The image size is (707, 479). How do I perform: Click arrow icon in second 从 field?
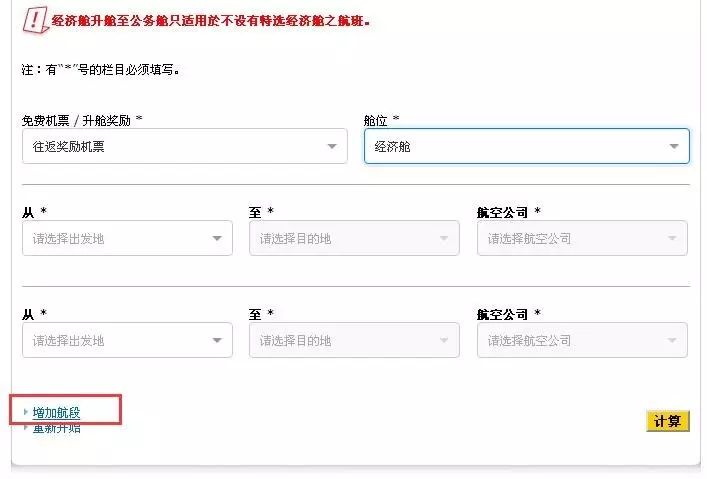coord(217,341)
